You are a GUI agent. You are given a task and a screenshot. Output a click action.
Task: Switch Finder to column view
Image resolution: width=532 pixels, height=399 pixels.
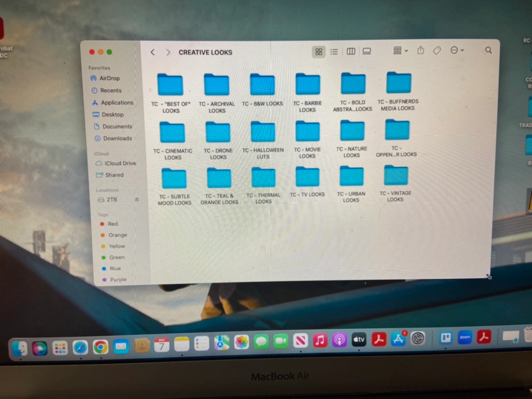(x=351, y=51)
